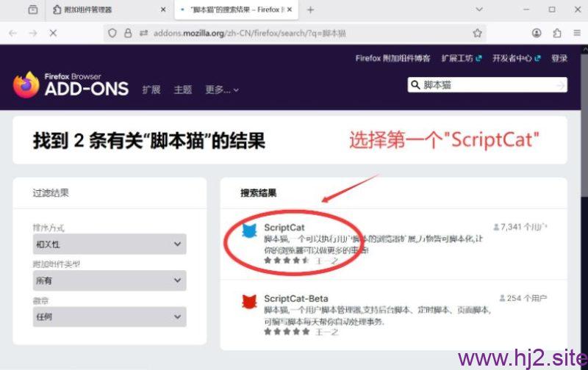Open the Firefox account icon

(537, 33)
